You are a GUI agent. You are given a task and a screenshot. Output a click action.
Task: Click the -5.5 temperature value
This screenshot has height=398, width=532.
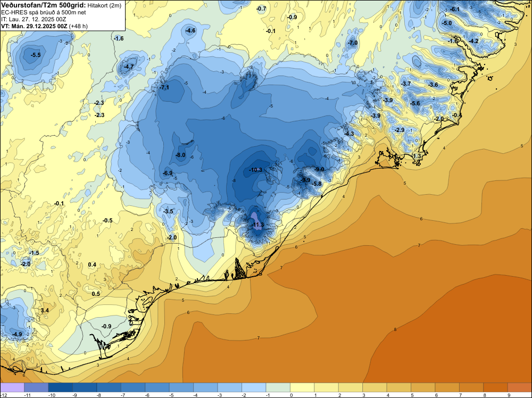pos(36,55)
